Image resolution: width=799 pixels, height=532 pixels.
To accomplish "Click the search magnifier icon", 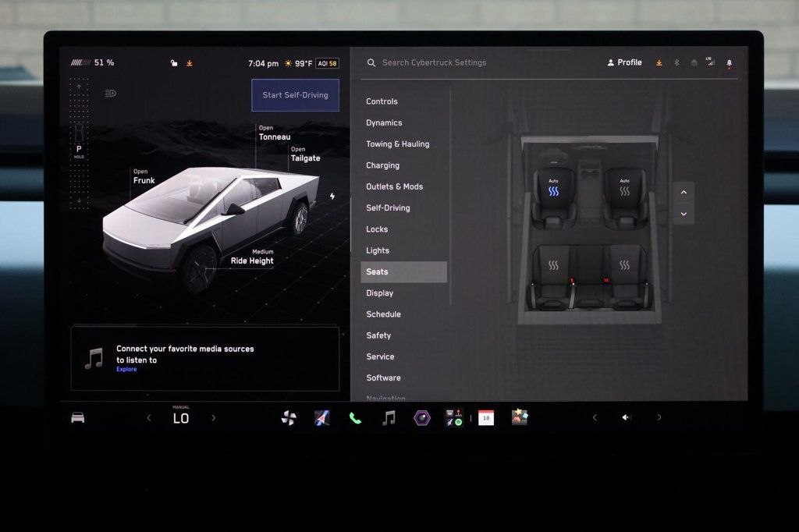I will (x=371, y=62).
